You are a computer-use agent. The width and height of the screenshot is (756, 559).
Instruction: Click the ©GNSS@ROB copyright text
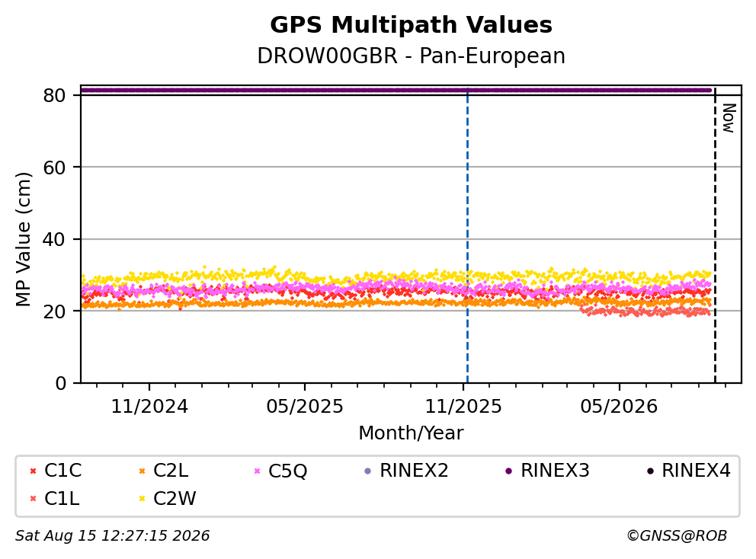tap(677, 536)
